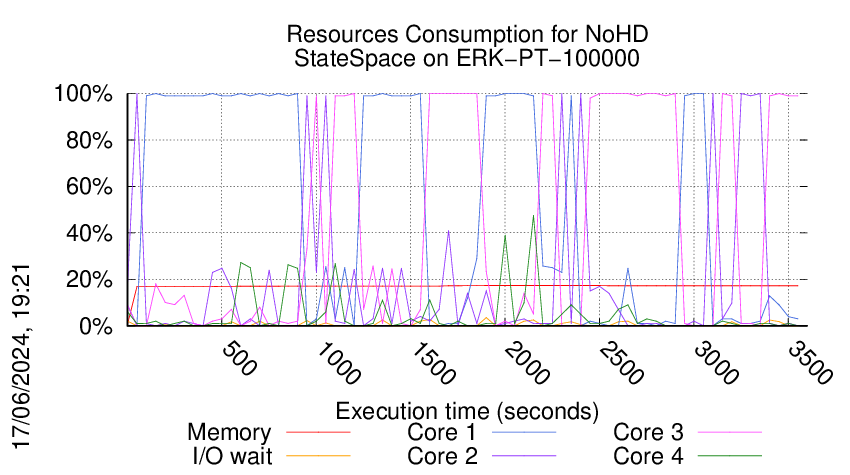Click the purple Core 2 legend line sample

point(524,455)
